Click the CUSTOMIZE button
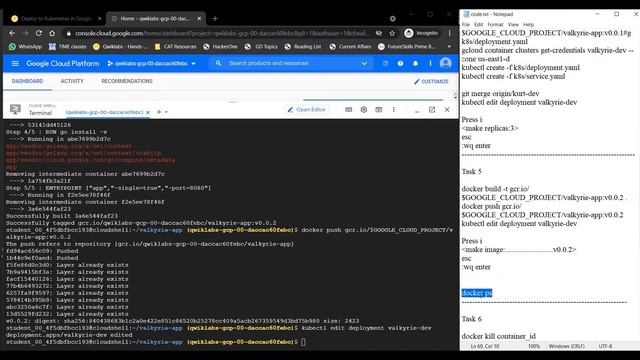Viewport: 640px width, 360px height. click(x=431, y=82)
